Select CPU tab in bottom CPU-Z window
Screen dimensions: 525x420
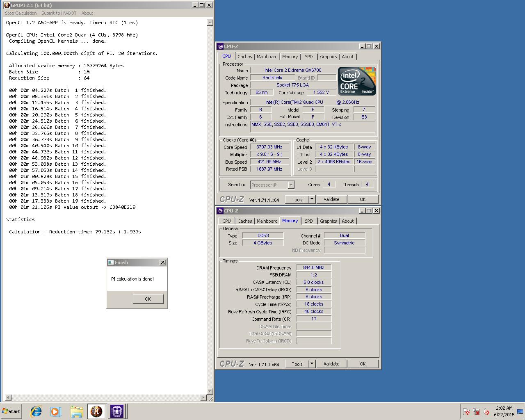[x=227, y=221]
